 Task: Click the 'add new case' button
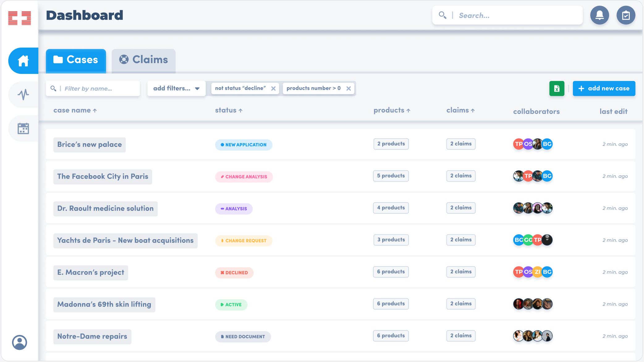[604, 88]
